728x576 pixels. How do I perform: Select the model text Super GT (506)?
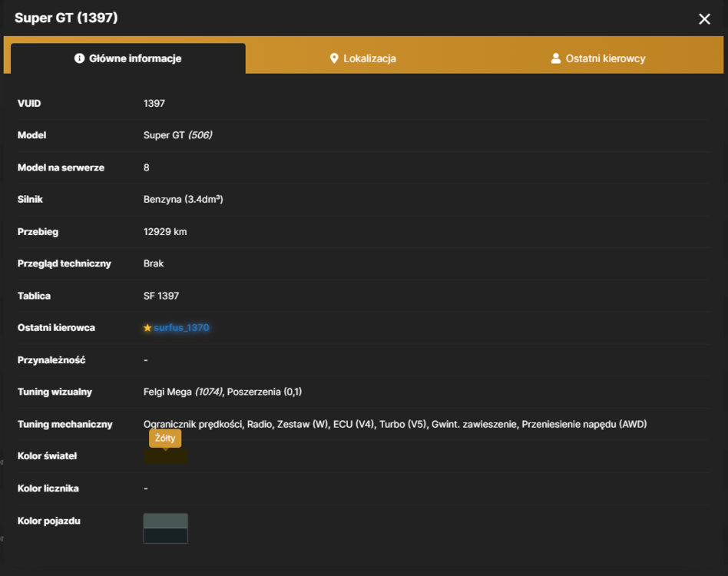[178, 135]
